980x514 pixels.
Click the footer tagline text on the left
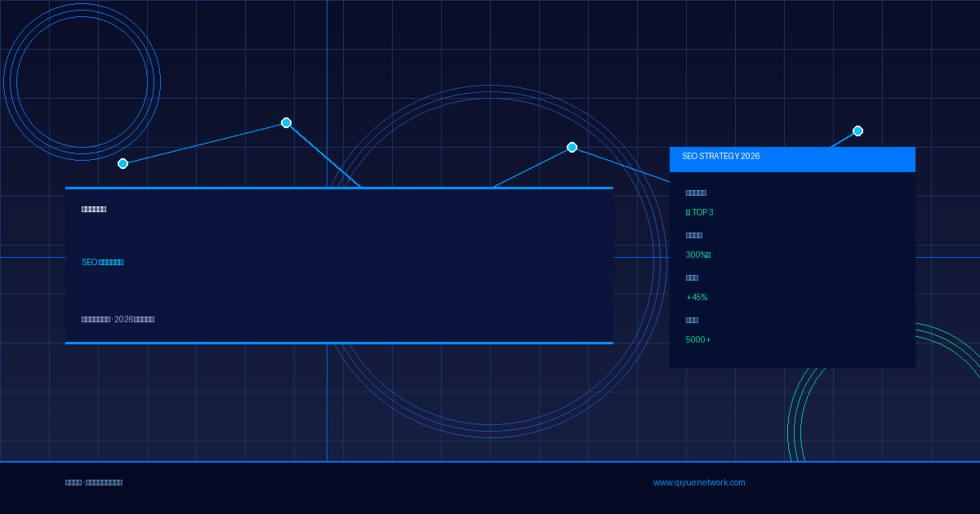(94, 482)
